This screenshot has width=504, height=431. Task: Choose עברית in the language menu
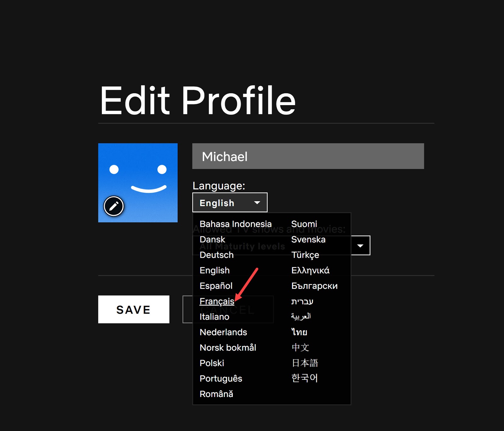(x=302, y=301)
